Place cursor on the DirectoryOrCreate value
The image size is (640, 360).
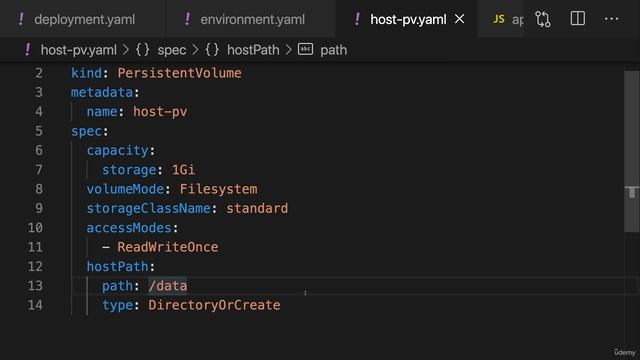[214, 305]
